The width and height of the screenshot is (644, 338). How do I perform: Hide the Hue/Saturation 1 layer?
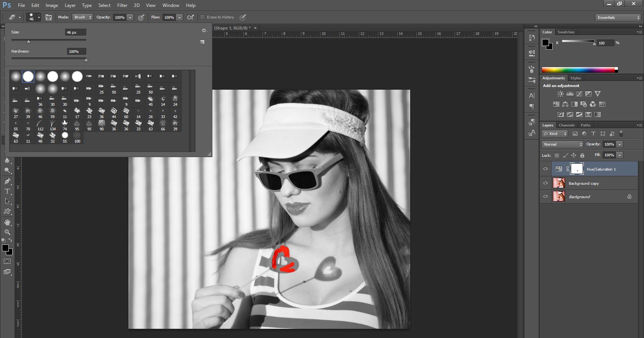(x=545, y=169)
